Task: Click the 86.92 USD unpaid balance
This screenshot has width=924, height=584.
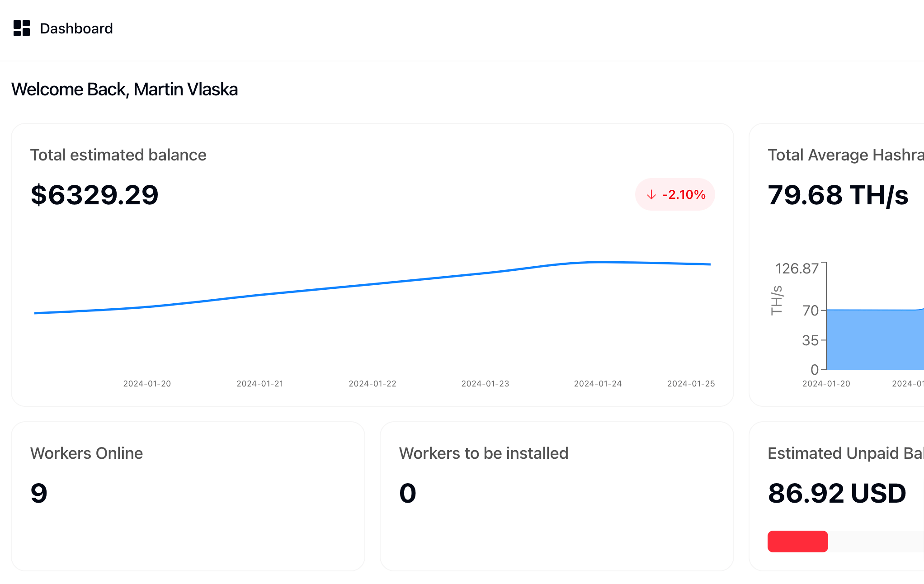Action: [837, 493]
